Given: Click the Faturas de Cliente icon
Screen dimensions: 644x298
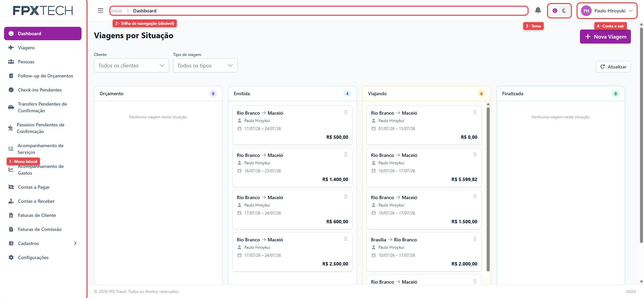Looking at the screenshot, I should [x=11, y=215].
